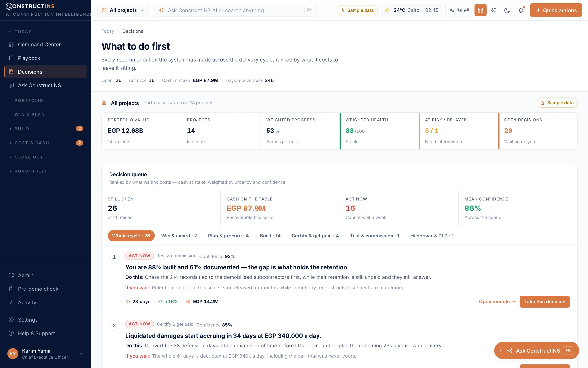588x368 pixels.
Task: Select the Whole cycle · 26 tab
Action: [131, 236]
